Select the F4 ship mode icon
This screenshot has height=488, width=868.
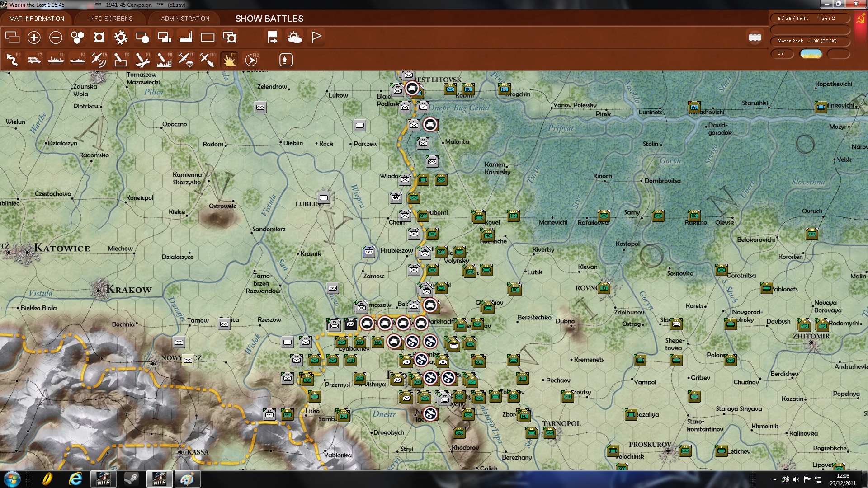pyautogui.click(x=77, y=60)
